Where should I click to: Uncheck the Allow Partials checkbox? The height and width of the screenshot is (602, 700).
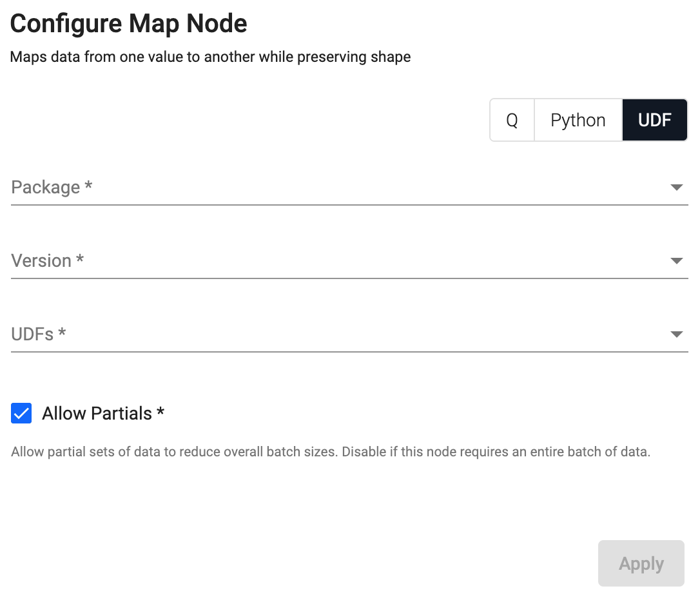(x=21, y=413)
